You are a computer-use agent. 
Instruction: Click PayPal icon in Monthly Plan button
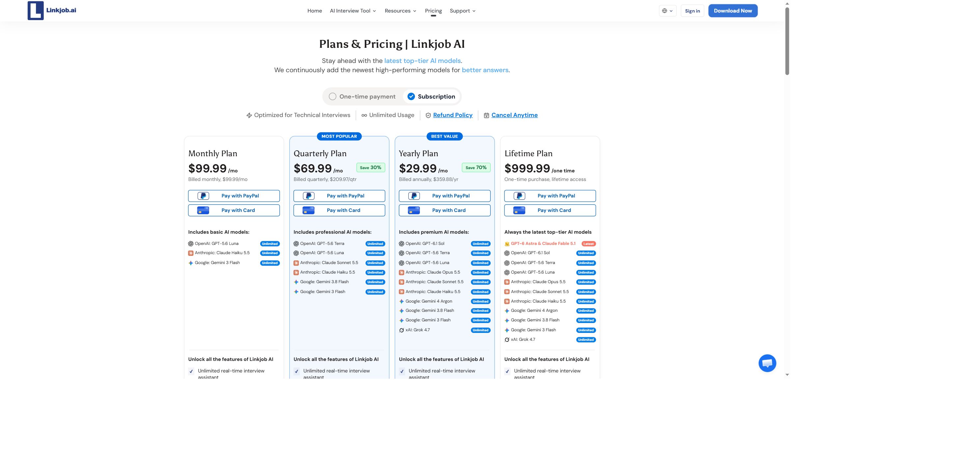click(203, 196)
